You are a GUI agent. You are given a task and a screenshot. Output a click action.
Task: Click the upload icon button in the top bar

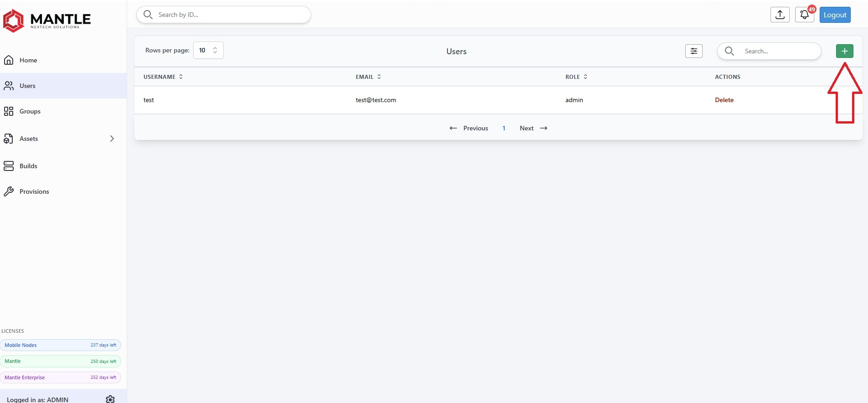point(780,15)
